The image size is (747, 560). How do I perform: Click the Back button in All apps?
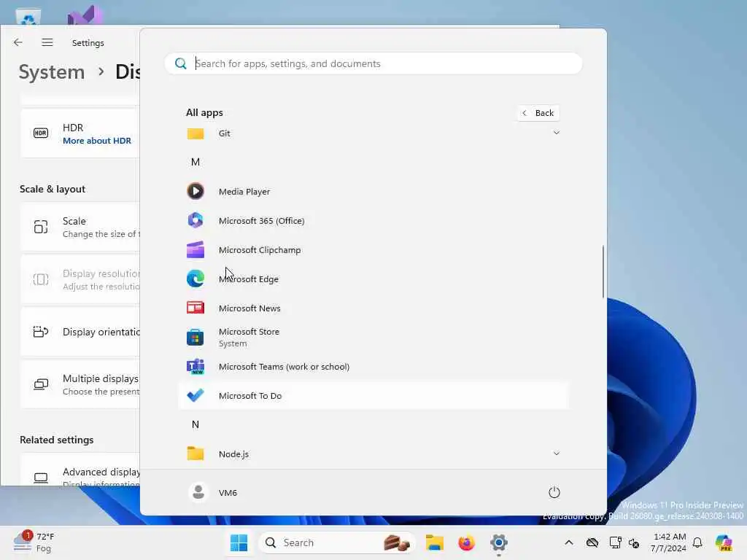click(538, 113)
